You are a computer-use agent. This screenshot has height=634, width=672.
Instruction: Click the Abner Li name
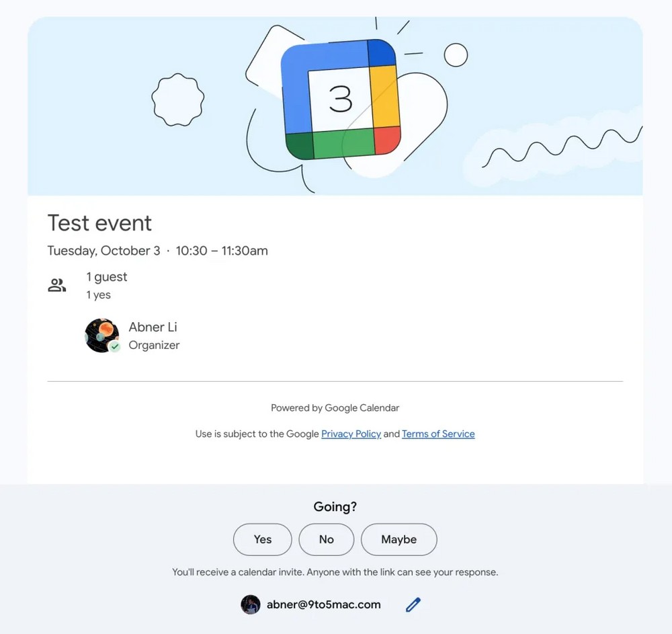(153, 327)
